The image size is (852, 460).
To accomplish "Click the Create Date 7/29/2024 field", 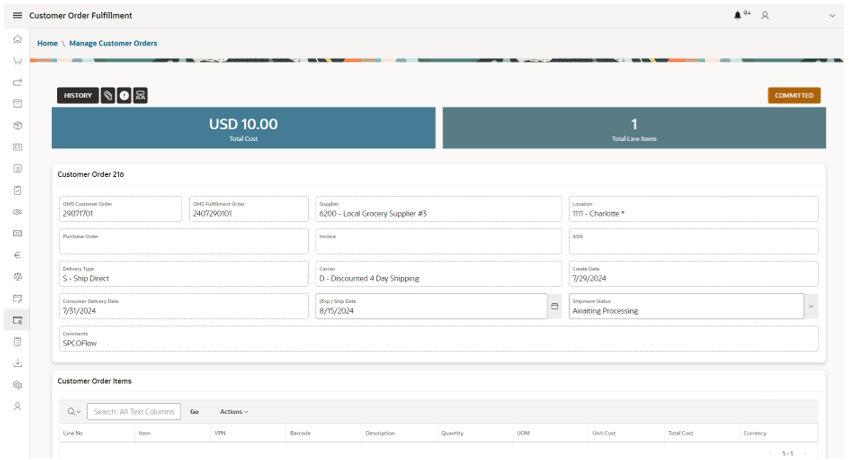I will coord(693,274).
